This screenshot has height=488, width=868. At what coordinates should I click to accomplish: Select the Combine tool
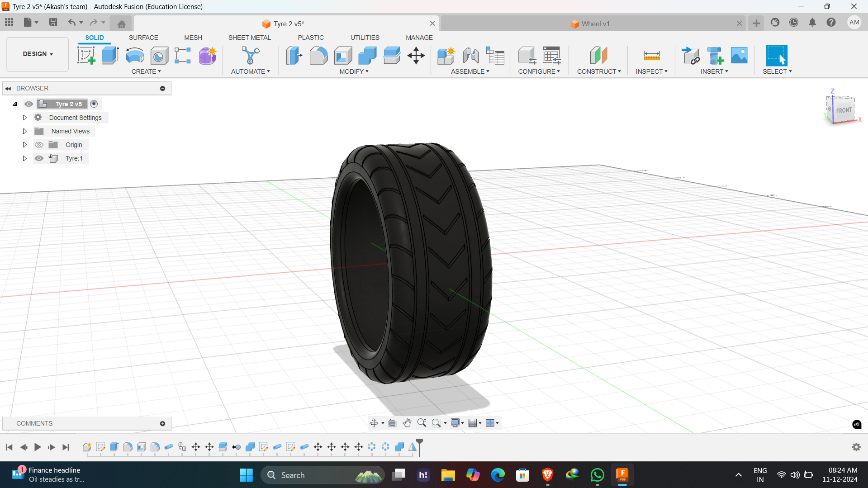coord(367,56)
